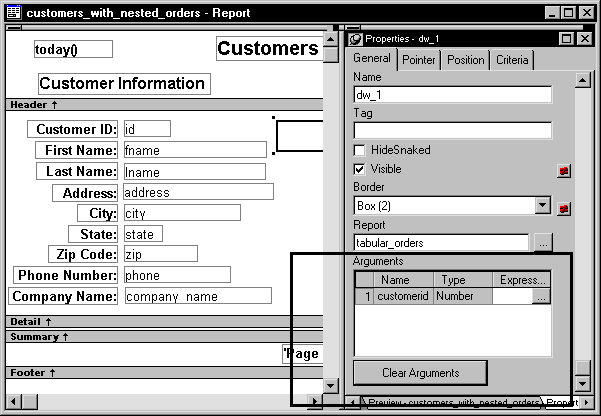Click the Visible property expression icon
Viewport: 601px width, 416px height.
(x=564, y=170)
